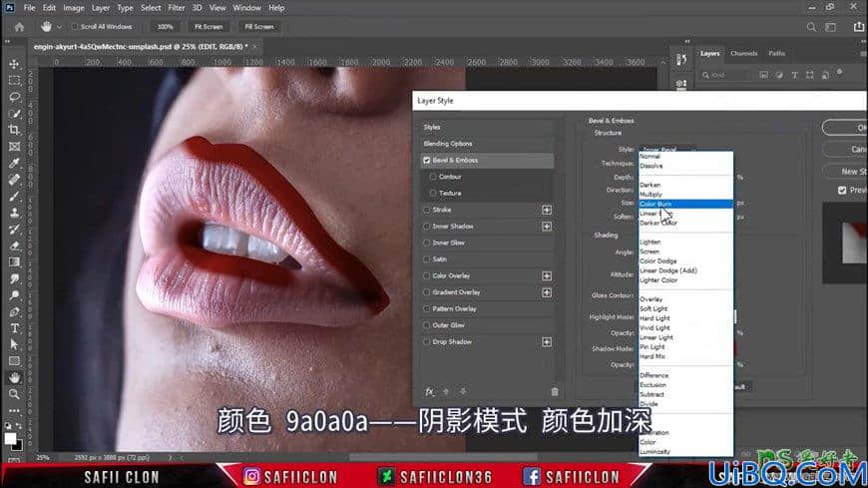Viewport: 868px width, 488px height.
Task: Enable the Inner Shadow checkbox
Action: coord(426,227)
